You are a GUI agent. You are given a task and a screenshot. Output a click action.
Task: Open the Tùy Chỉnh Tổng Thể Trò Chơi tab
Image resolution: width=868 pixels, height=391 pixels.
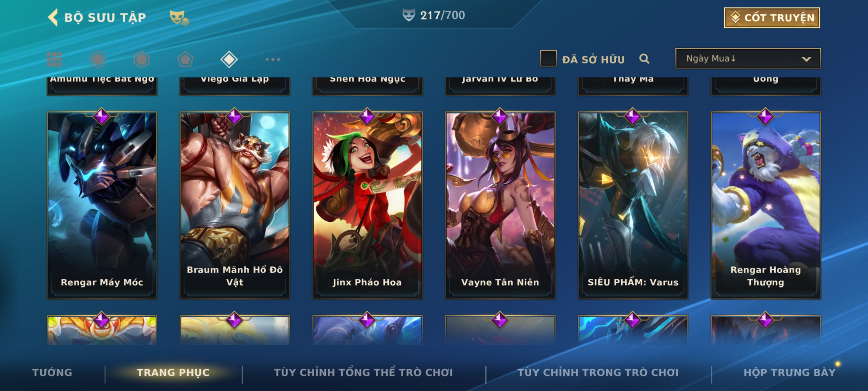click(363, 373)
